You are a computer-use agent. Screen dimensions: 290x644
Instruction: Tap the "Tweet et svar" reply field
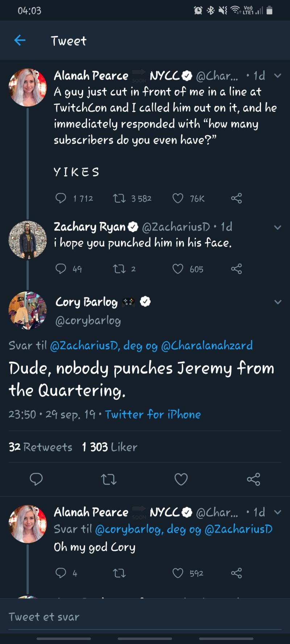point(145,616)
